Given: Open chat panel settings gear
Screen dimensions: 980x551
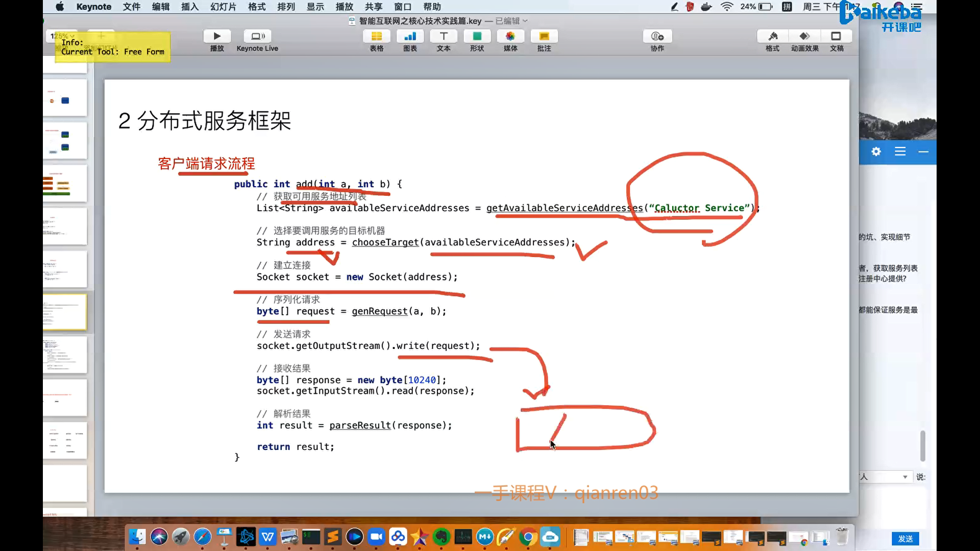Looking at the screenshot, I should (876, 152).
